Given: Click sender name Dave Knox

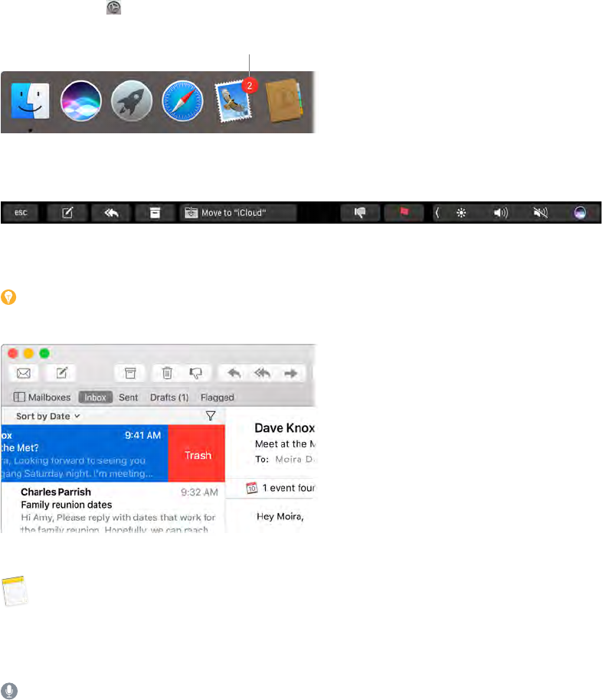Looking at the screenshot, I should pyautogui.click(x=284, y=427).
